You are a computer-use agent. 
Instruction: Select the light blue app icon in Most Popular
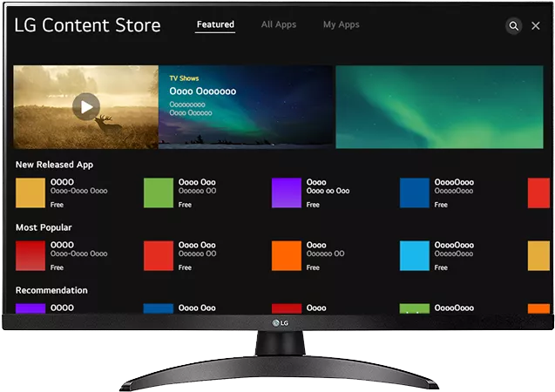coord(415,256)
